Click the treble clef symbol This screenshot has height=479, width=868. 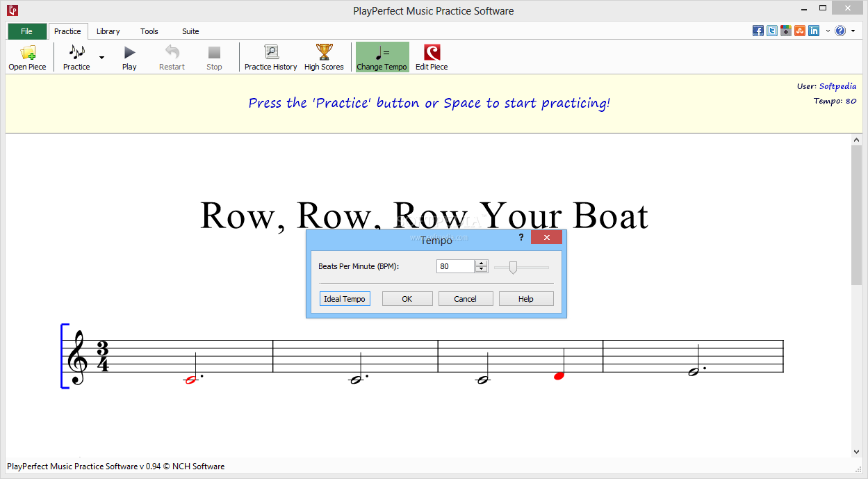(76, 357)
